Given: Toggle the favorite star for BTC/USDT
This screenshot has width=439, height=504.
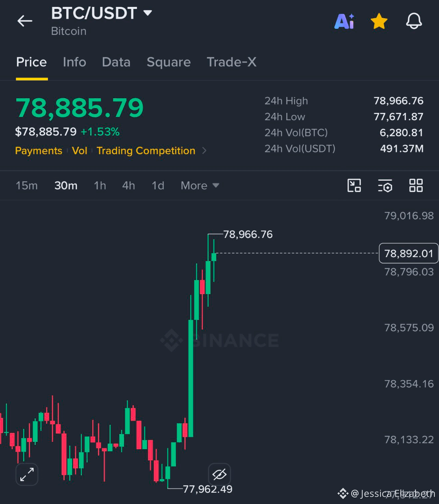Looking at the screenshot, I should (x=379, y=21).
